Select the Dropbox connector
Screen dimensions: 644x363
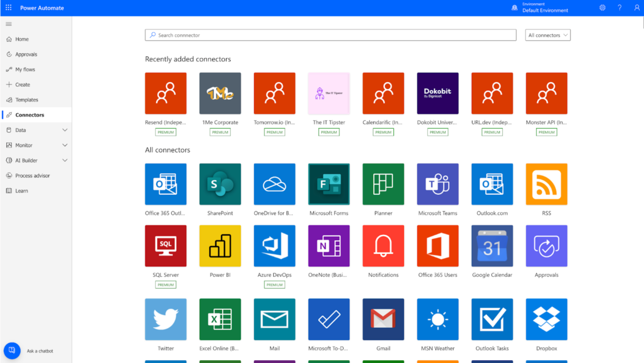click(x=546, y=319)
